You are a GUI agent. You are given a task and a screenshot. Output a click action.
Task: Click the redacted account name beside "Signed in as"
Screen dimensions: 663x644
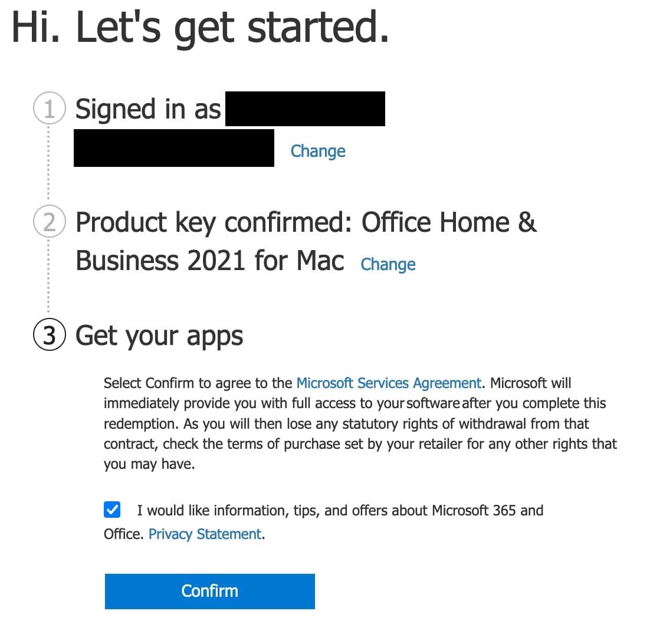pos(305,109)
